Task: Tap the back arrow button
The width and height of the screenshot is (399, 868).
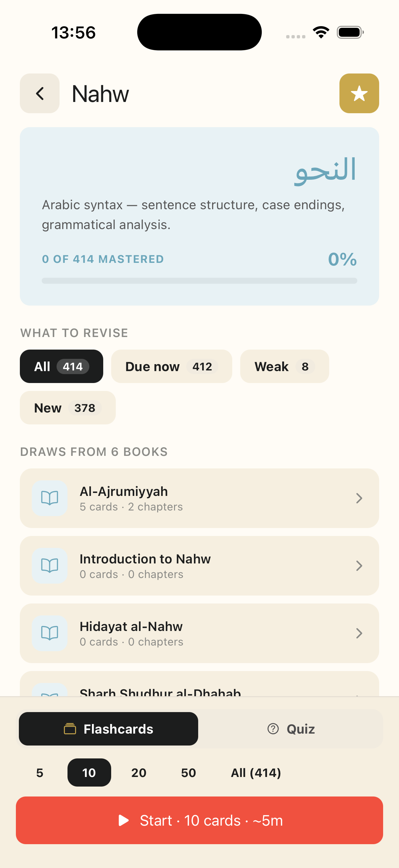Action: 40,93
